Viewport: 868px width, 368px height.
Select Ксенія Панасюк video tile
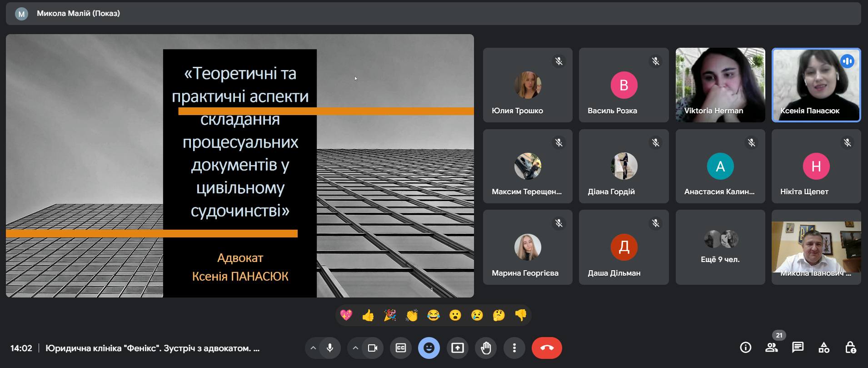[816, 85]
